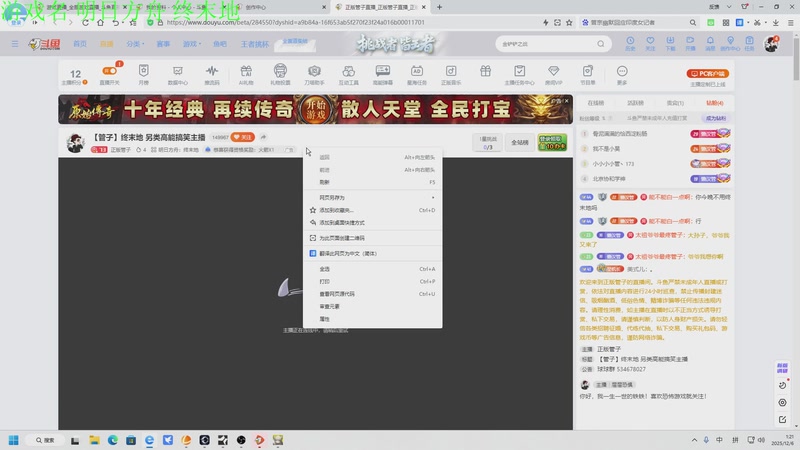Screen dimensions: 800x450
Task: Open the 互动工具 interaction tools icon
Action: (348, 71)
